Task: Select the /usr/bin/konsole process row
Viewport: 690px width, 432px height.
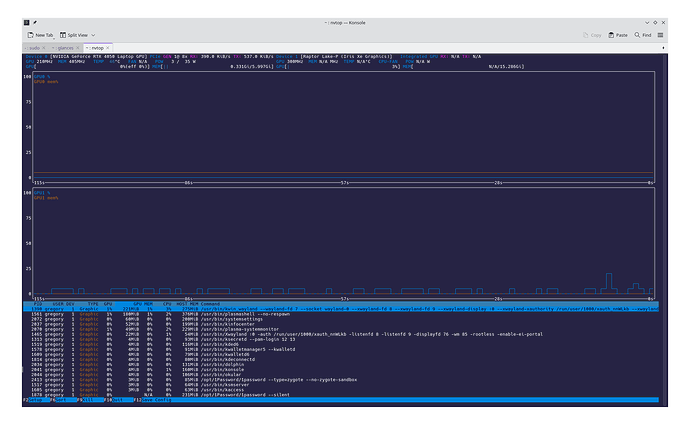Action: (x=341, y=370)
